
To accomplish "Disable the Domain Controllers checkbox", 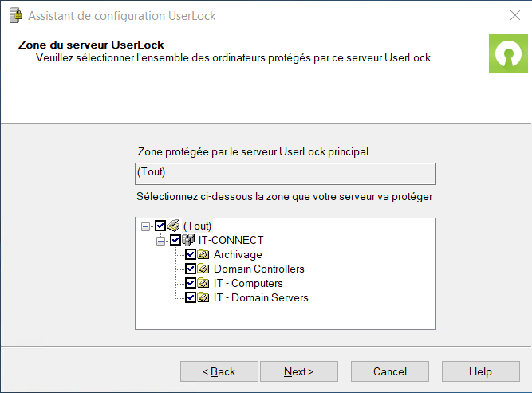I will (191, 269).
